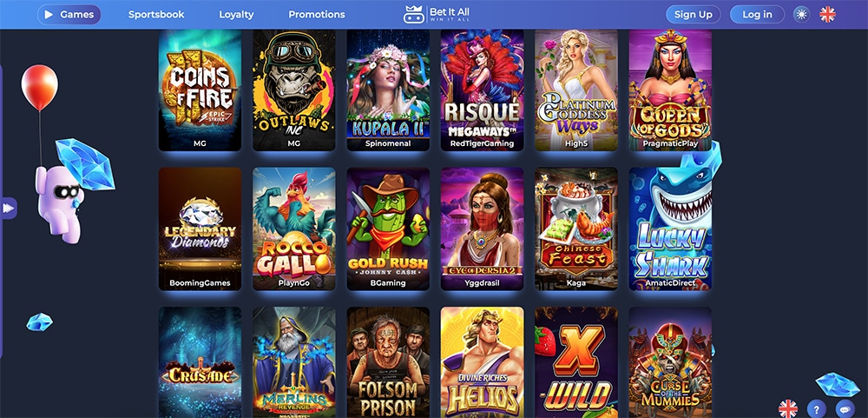
Task: Select the Folsom Prison game thumbnail
Action: click(388, 362)
